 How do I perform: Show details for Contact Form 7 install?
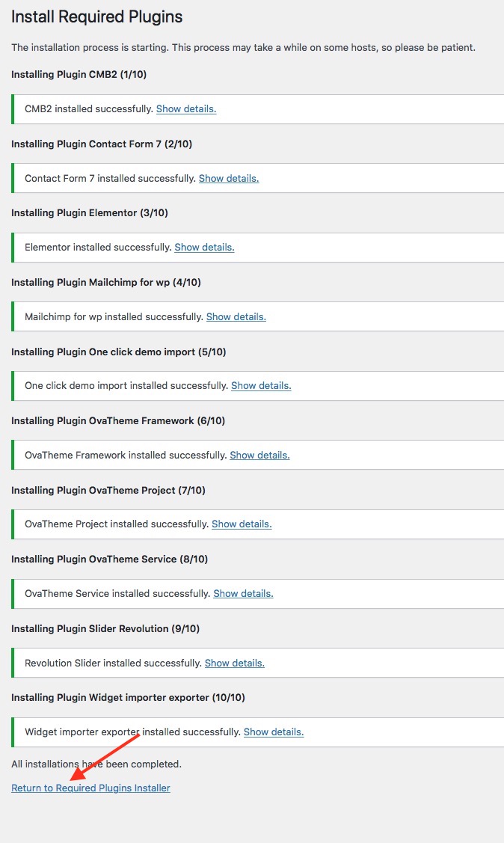[228, 179]
